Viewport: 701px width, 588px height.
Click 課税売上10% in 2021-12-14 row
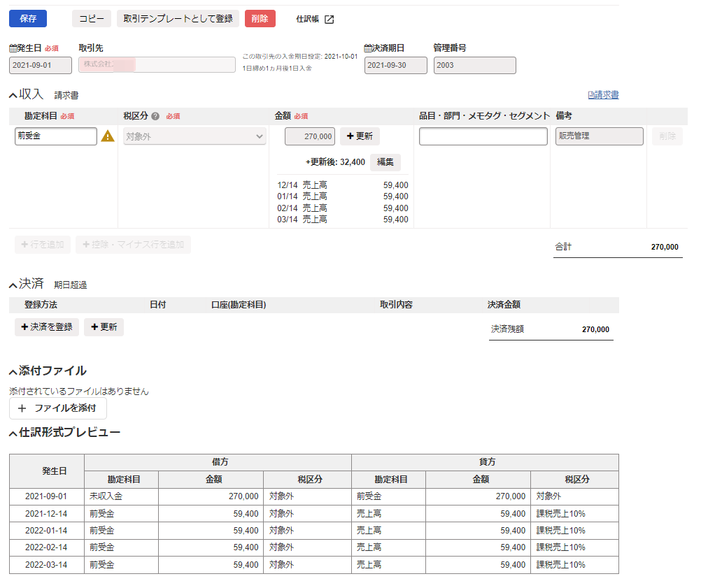click(x=560, y=514)
